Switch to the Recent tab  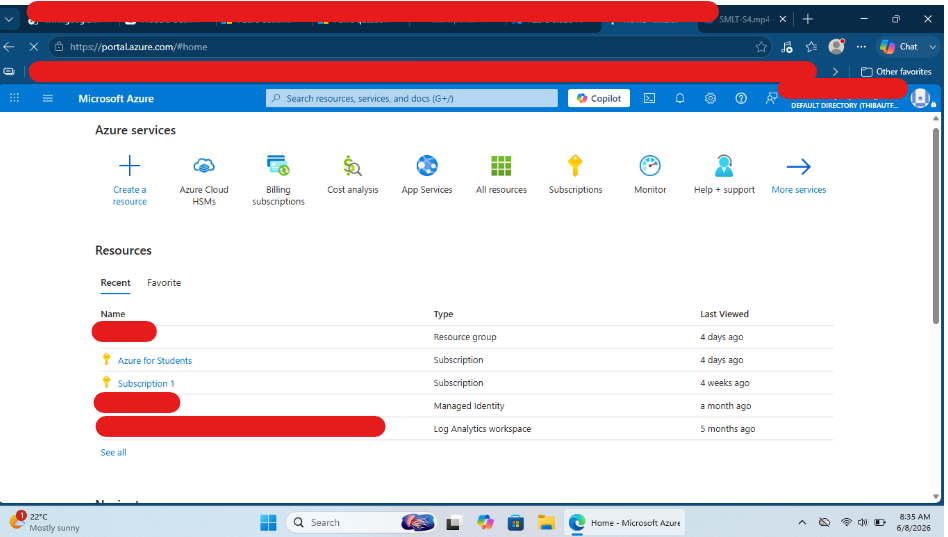(x=115, y=282)
